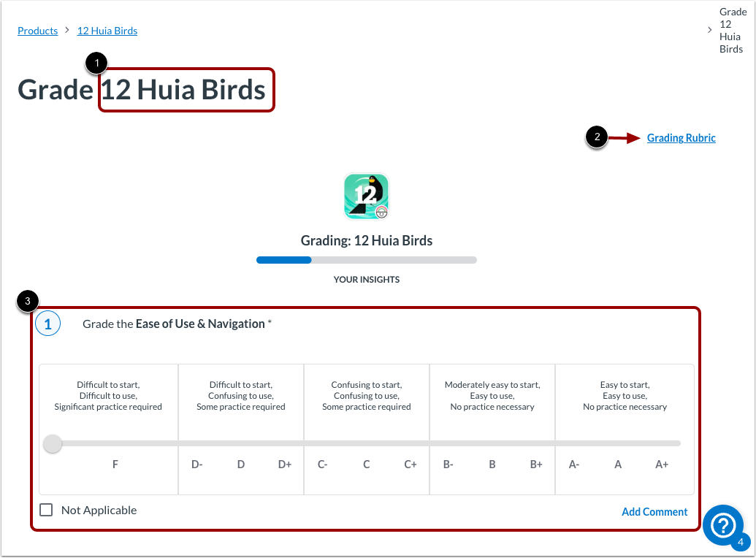Click callout marker 1 above the page title
Screen dimensions: 756x558
96,63
